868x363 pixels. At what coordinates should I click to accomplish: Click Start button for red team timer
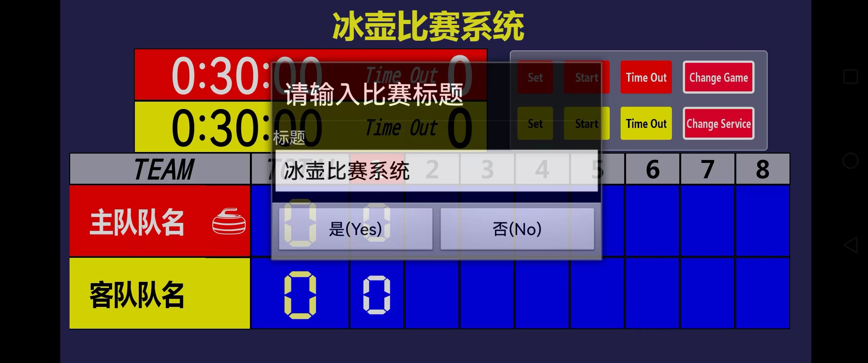click(x=584, y=77)
